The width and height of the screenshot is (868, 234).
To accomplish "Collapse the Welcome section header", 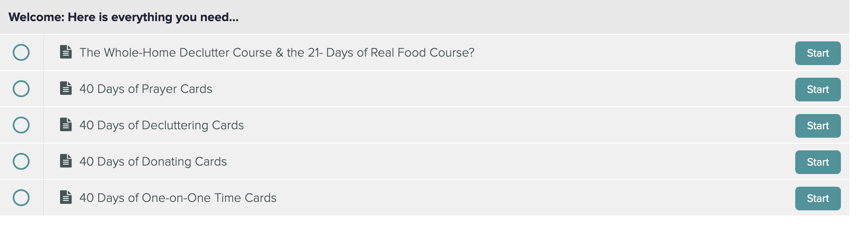I will click(424, 17).
